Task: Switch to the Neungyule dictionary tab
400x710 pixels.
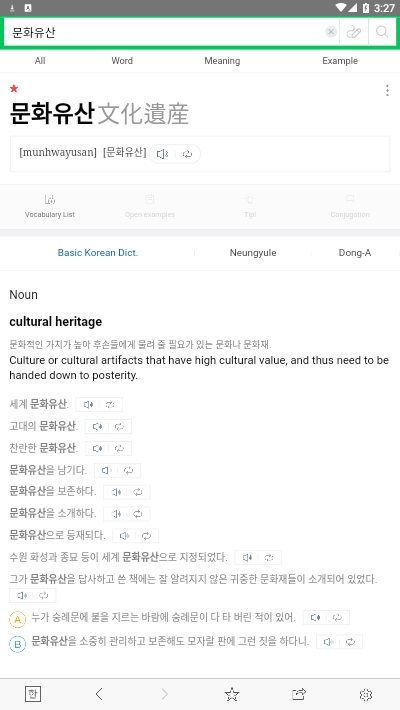Action: tap(253, 253)
